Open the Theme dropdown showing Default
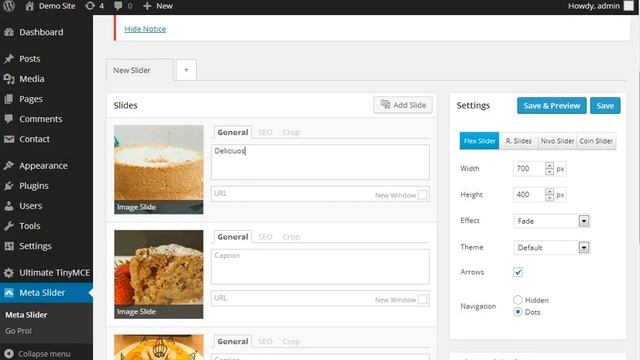Viewport: 640px width, 360px height. click(x=551, y=247)
